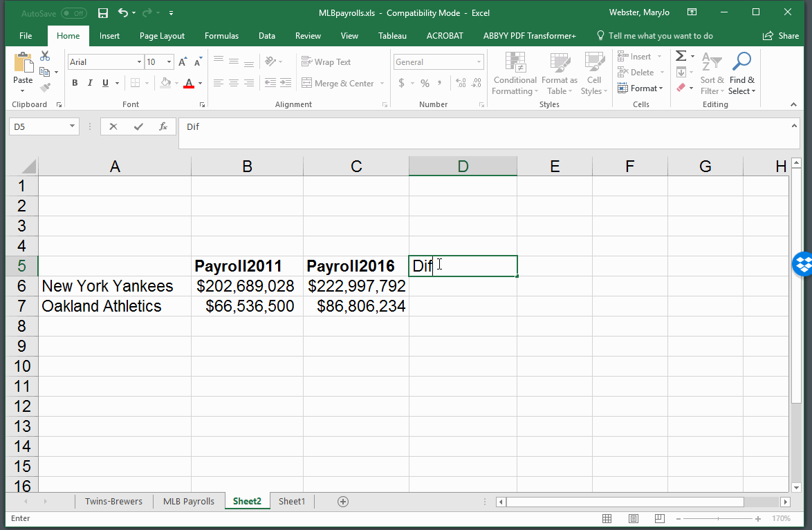Click the Accounting dollar sign format icon
The height and width of the screenshot is (530, 812).
point(401,83)
